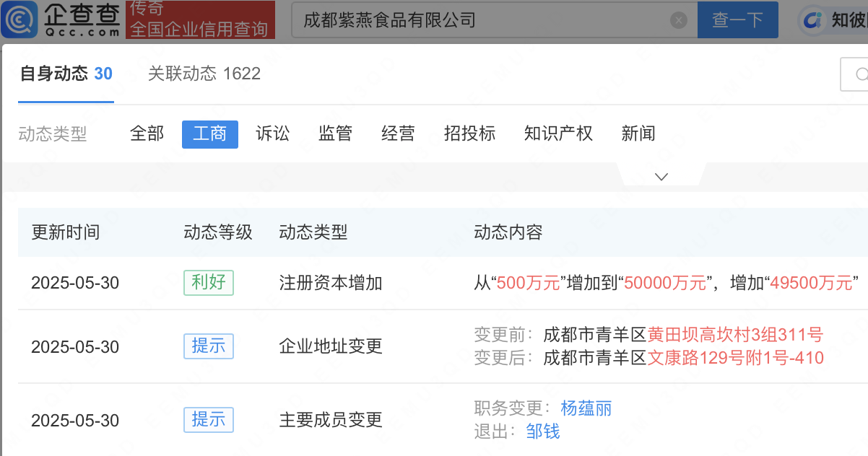Viewport: 868px width, 456px height.
Task: Click the 动态内容 column header
Action: coord(508,232)
